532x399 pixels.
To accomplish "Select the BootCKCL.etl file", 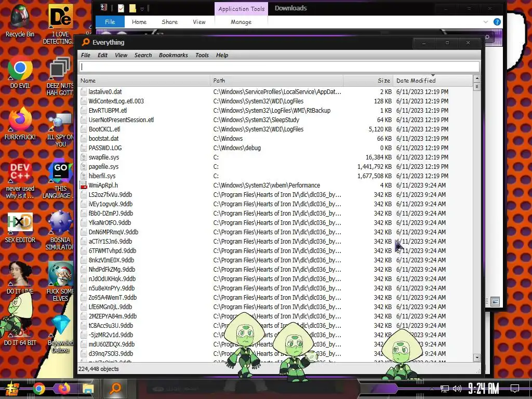I will coord(275,129).
